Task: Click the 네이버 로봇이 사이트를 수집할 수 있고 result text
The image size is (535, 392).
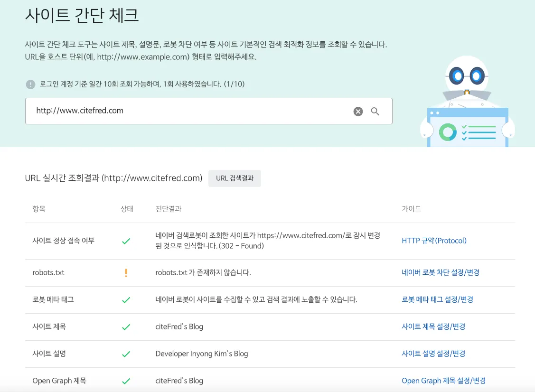Action: click(256, 299)
